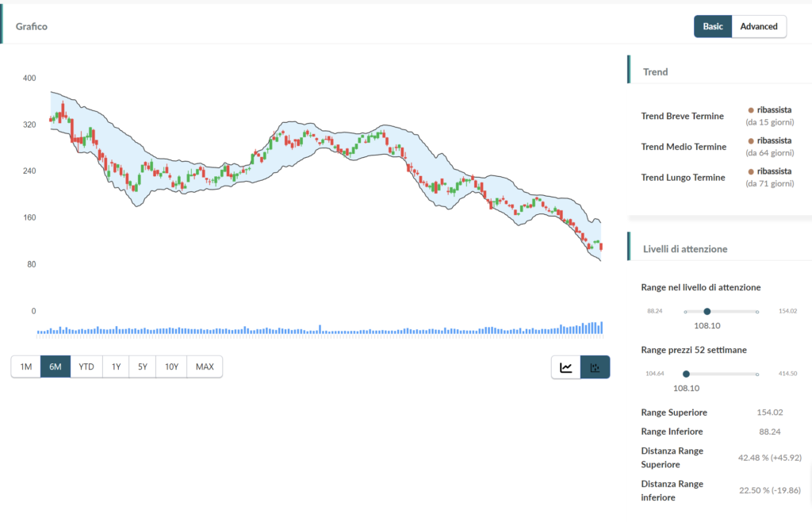The width and height of the screenshot is (812, 522).
Task: Click the attention level range slider handle
Action: [x=707, y=312]
